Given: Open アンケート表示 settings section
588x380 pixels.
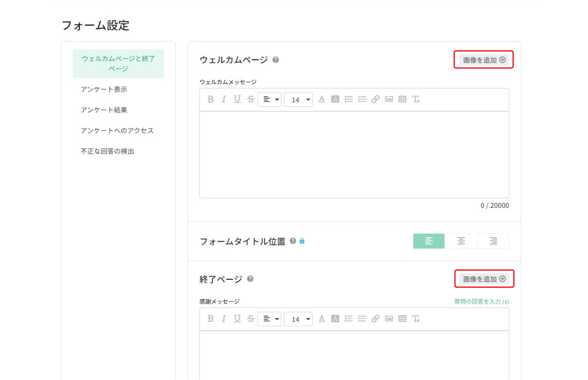Looking at the screenshot, I should coord(104,89).
